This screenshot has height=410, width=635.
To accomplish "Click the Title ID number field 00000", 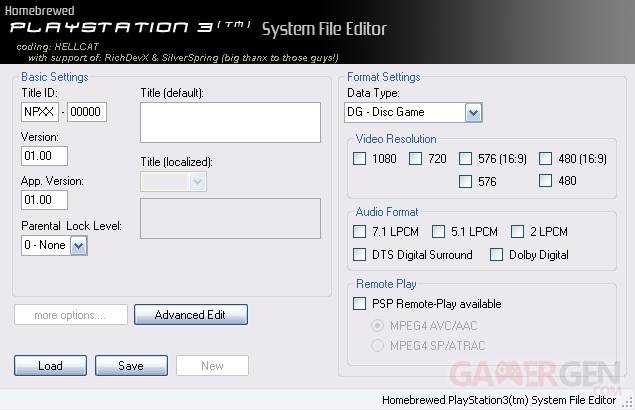I will pos(87,112).
